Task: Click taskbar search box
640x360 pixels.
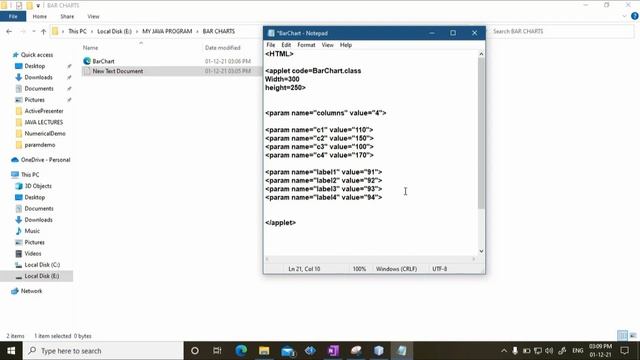Action: click(103, 351)
